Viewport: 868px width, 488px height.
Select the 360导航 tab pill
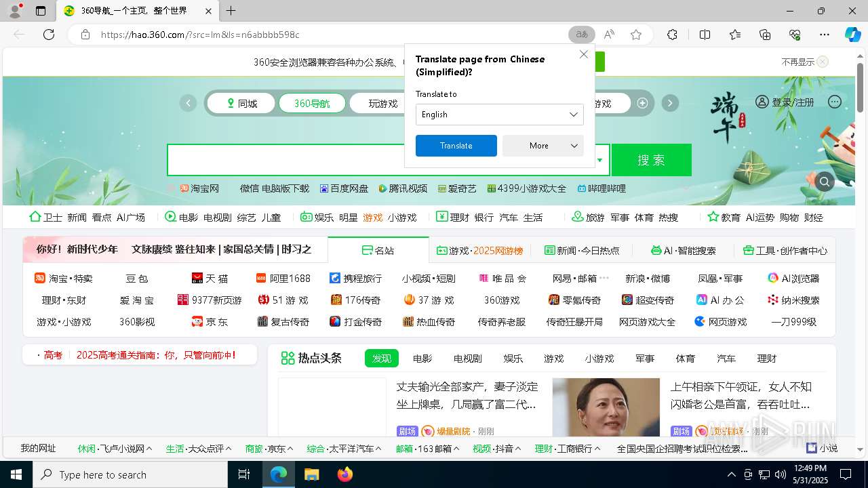(x=312, y=104)
